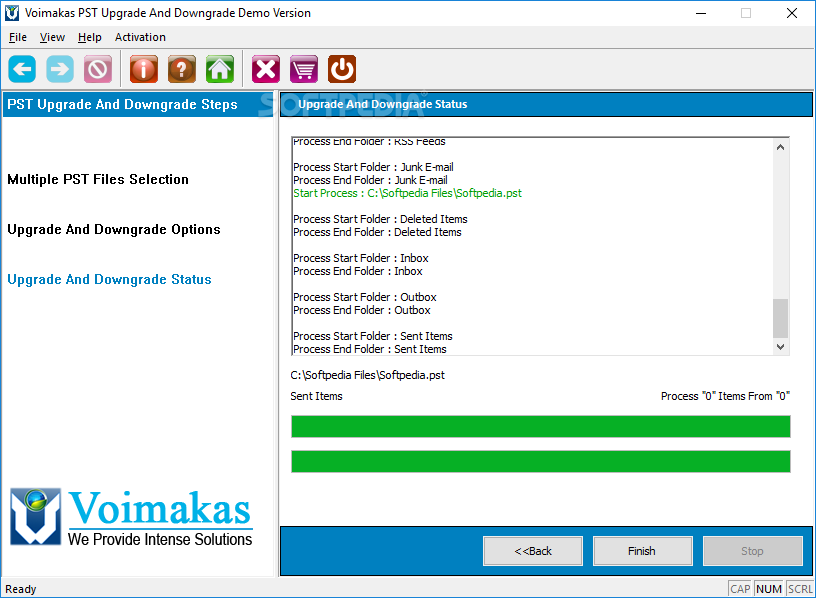Viewport: 816px width, 598px height.
Task: Close the Voimakas window
Action: (792, 13)
